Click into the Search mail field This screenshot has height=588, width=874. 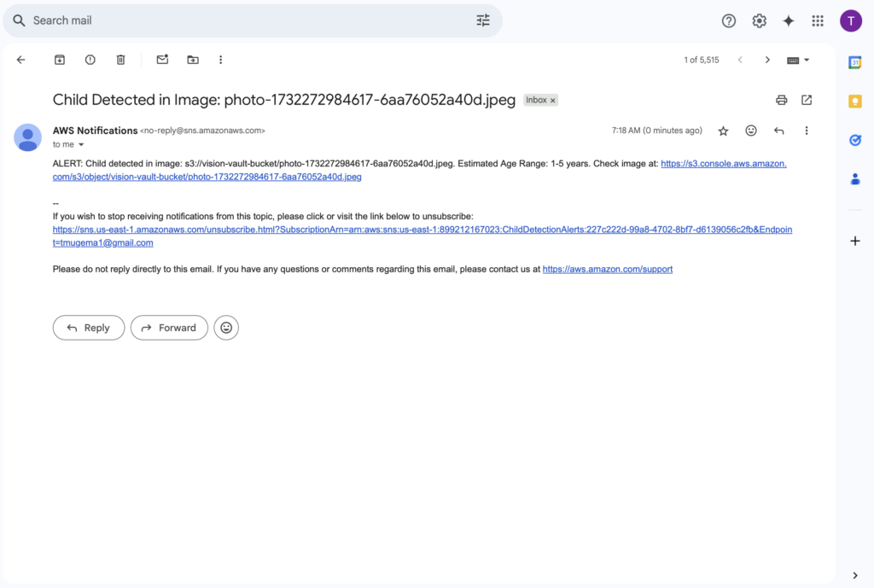point(248,20)
